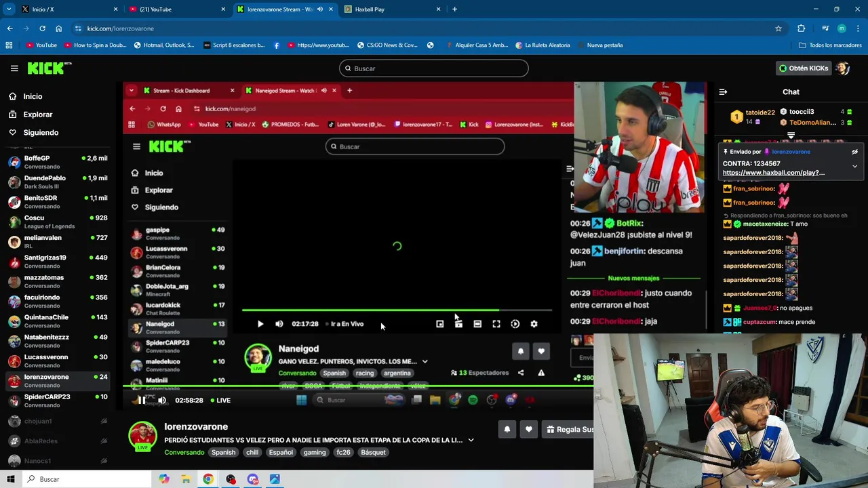Open melianvalen channel in sidebar

(58, 241)
